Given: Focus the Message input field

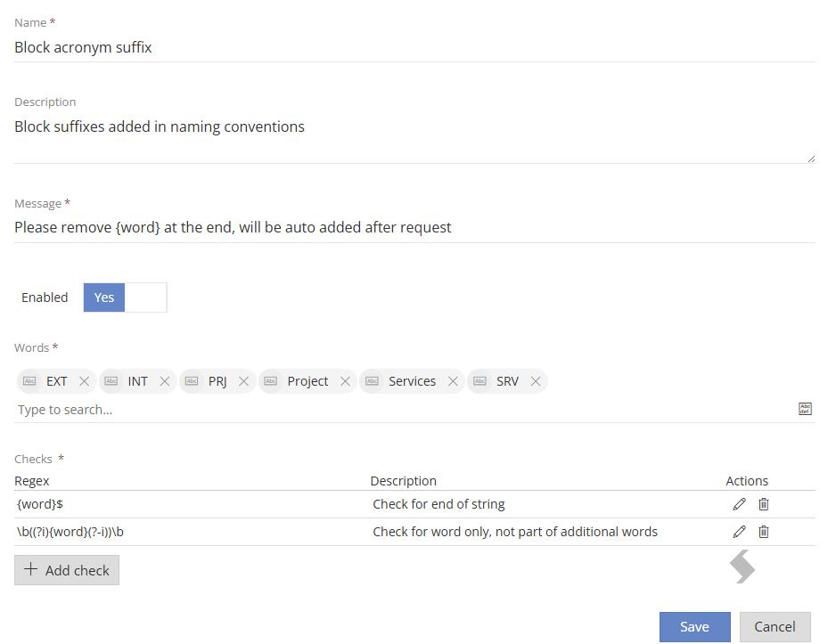Looking at the screenshot, I should click(414, 227).
